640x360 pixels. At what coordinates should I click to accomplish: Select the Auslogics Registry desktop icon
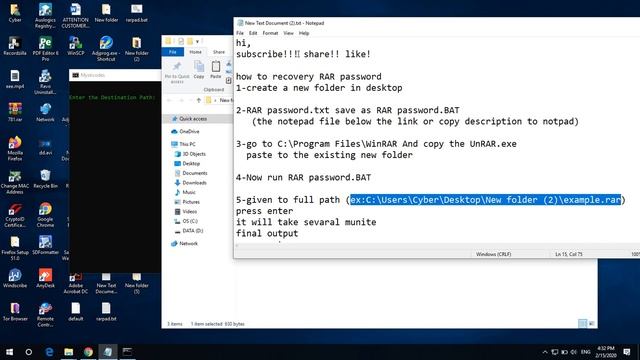coord(45,15)
